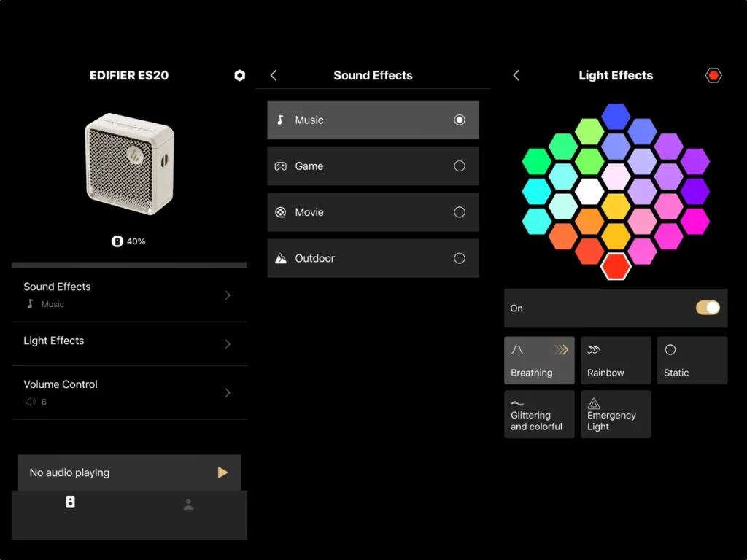Select the Emergency Light mode button

point(615,414)
